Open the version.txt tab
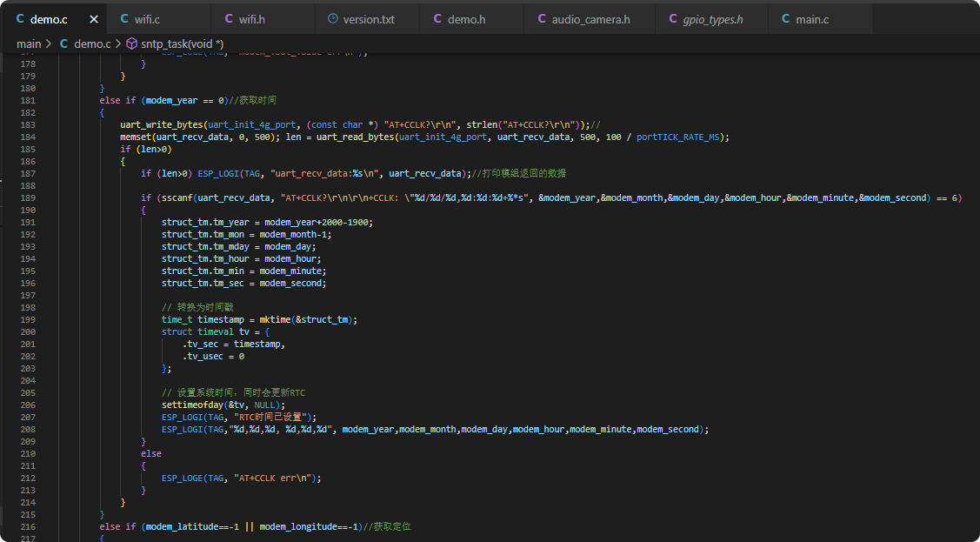The image size is (980, 542). click(367, 19)
